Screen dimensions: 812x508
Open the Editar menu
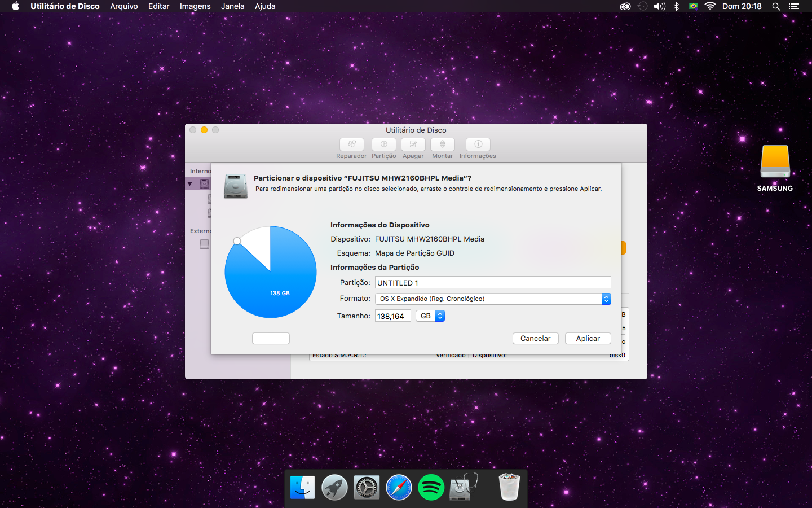[159, 6]
